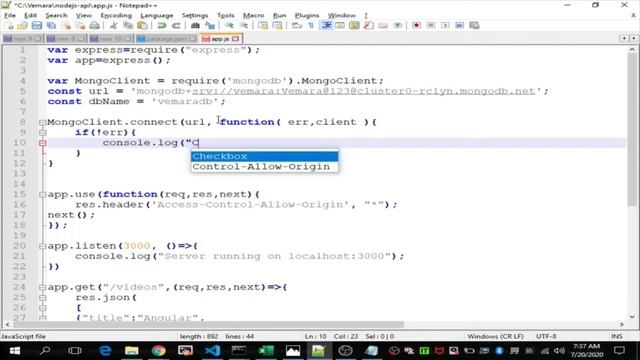Undo the last edit
This screenshot has width=640, height=360.
coord(162,26)
